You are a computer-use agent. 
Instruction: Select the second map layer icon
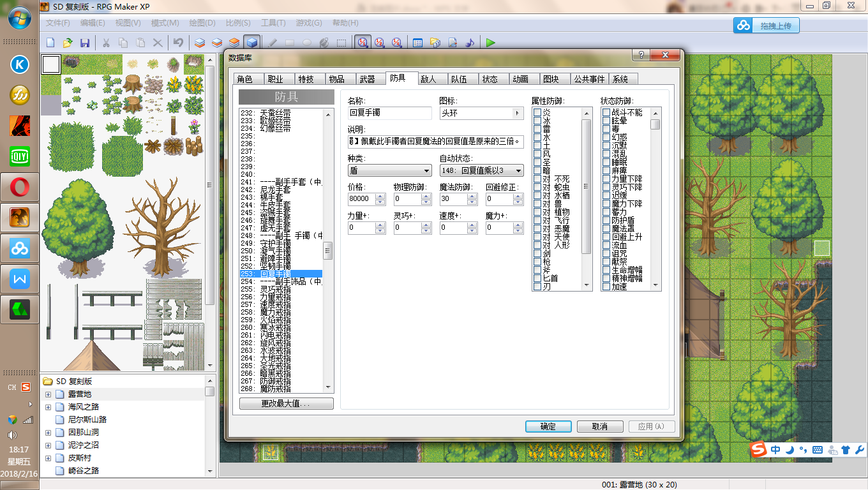217,43
